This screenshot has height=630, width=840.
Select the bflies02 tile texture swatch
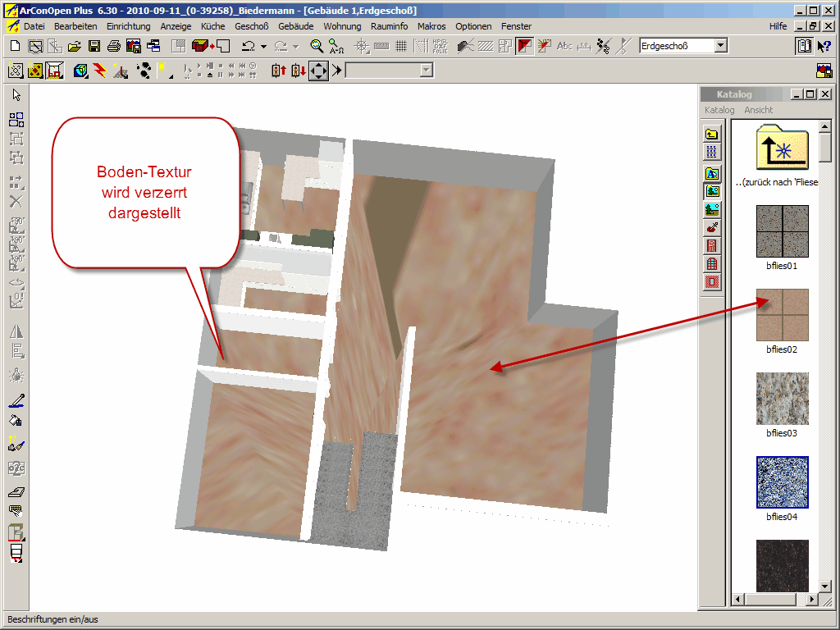pos(782,314)
